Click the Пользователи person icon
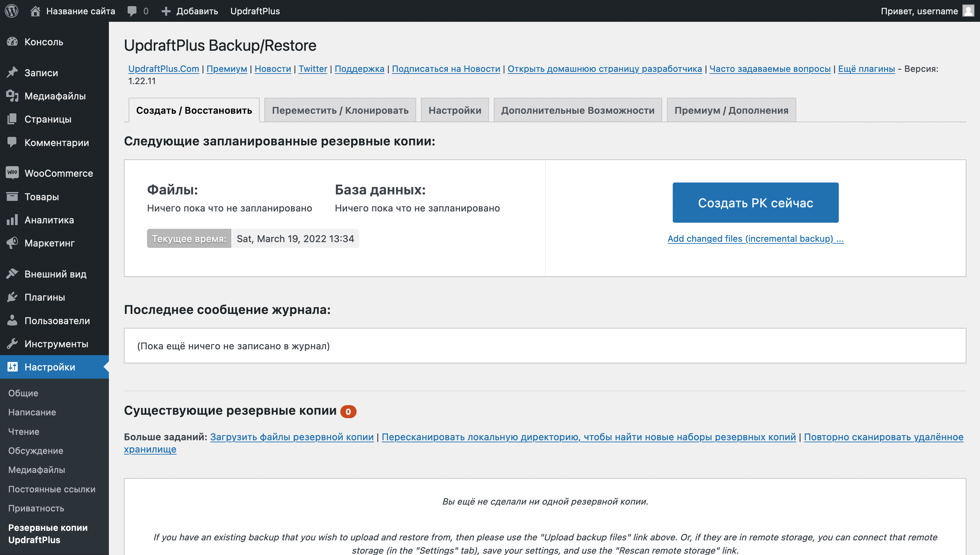Screen dimensions: 980x555 pos(12,320)
